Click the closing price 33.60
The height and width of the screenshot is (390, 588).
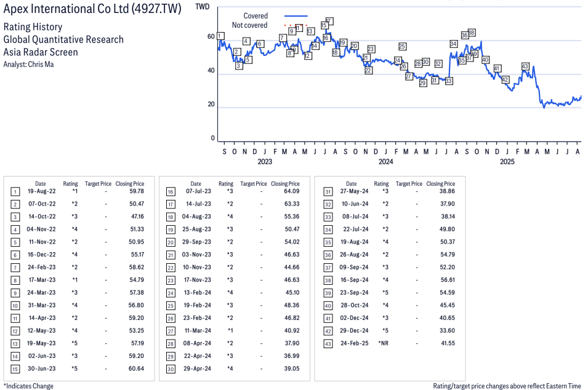448,330
